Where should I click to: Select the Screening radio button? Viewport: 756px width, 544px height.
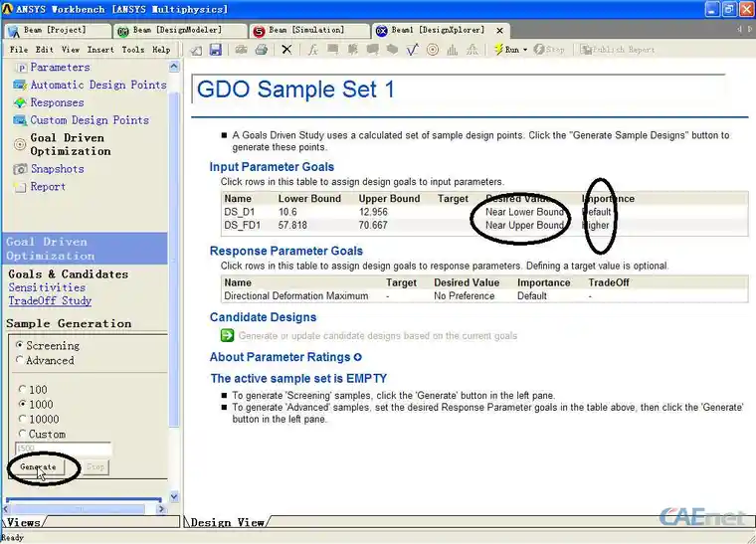click(x=19, y=345)
